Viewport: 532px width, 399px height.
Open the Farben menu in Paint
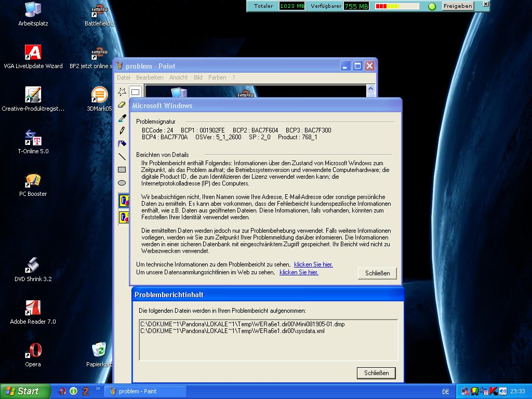point(217,77)
